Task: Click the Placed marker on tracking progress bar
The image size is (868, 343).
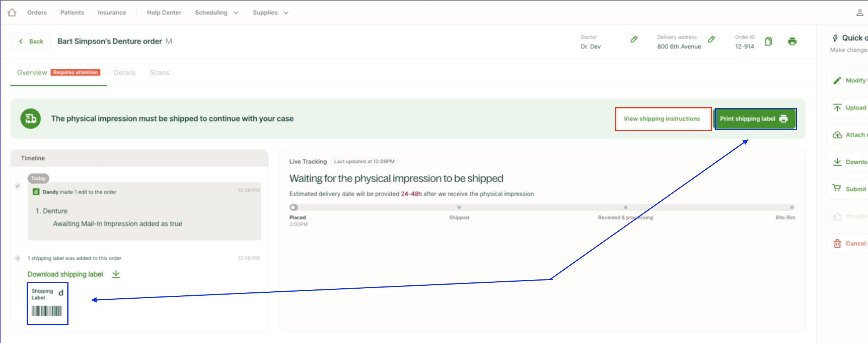Action: [x=294, y=207]
